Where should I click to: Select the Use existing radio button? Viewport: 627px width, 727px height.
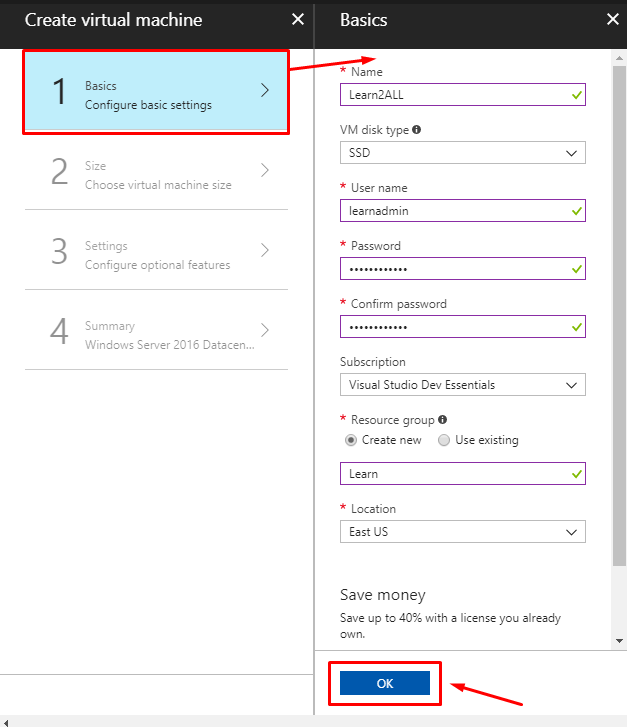pos(444,440)
